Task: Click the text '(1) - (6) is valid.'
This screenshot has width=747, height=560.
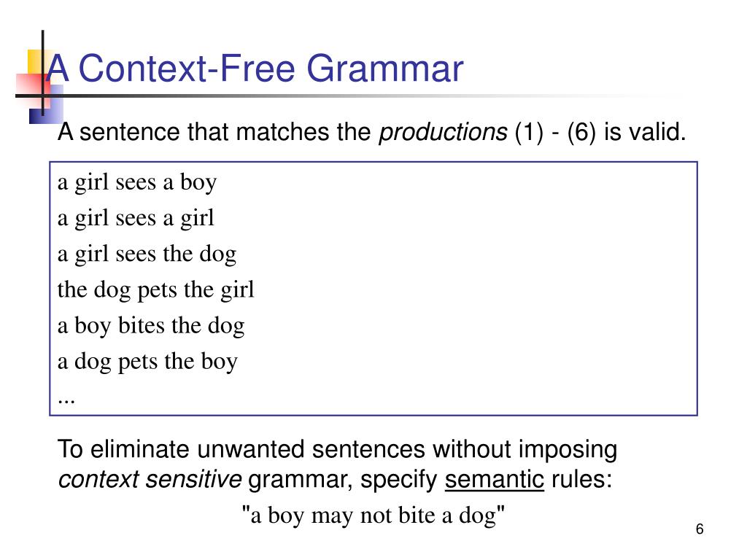Action: tap(600, 133)
